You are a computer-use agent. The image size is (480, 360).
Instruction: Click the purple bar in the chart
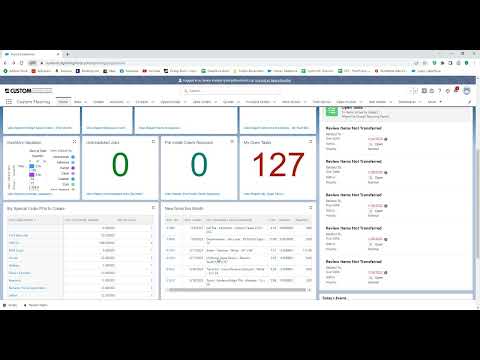click(32, 174)
